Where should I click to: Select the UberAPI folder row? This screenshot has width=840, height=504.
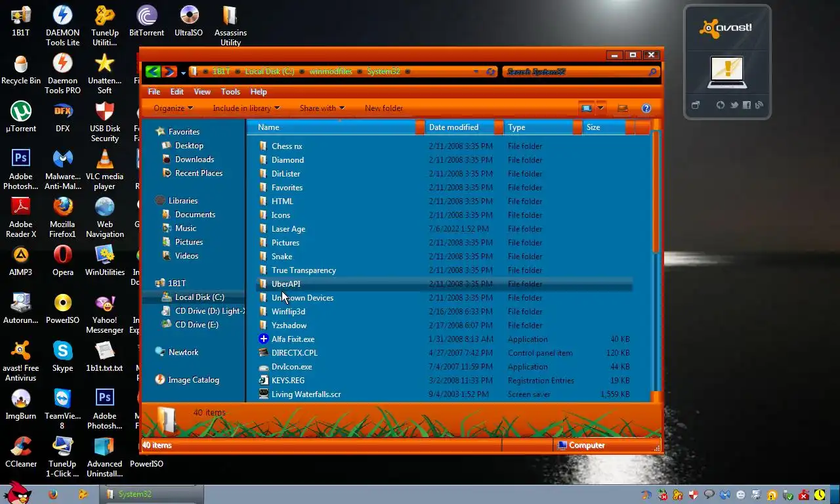point(444,284)
